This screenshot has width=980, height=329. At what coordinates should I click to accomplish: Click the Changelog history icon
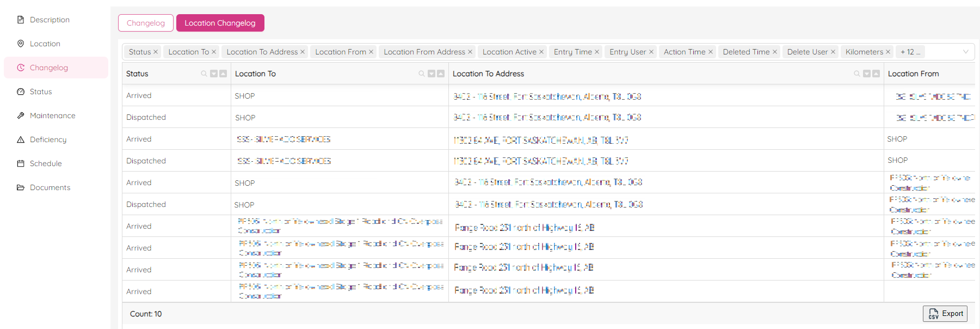[x=21, y=68]
